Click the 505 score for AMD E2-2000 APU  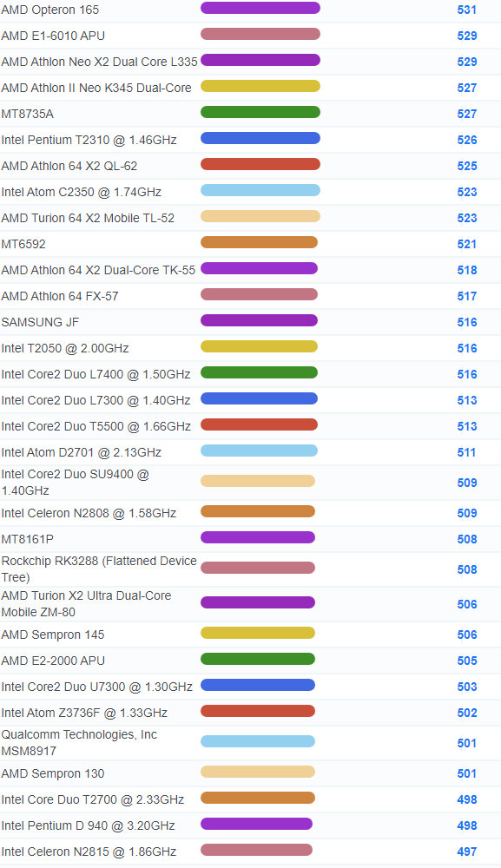point(466,661)
